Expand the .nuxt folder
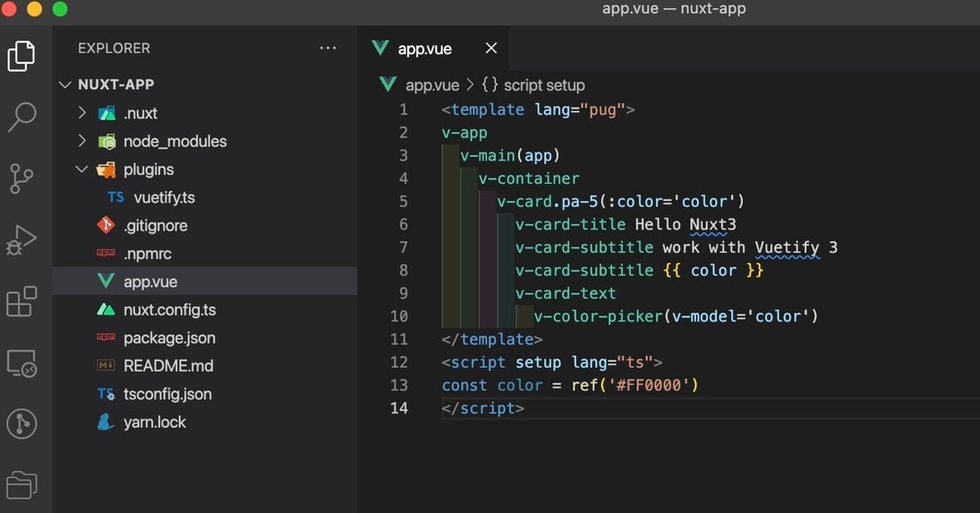The image size is (980, 513). coord(82,113)
